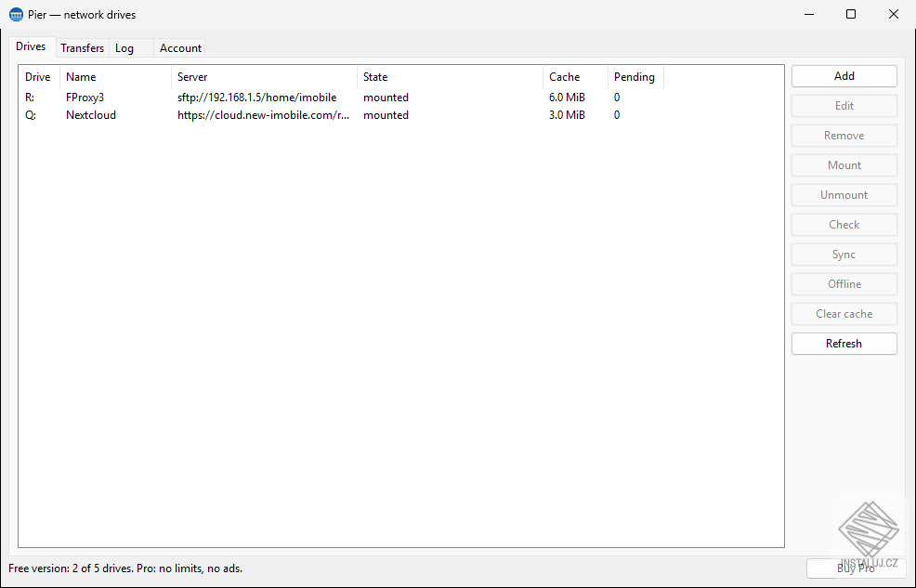Sort by the Name column header
The width and height of the screenshot is (916, 588).
pyautogui.click(x=116, y=77)
